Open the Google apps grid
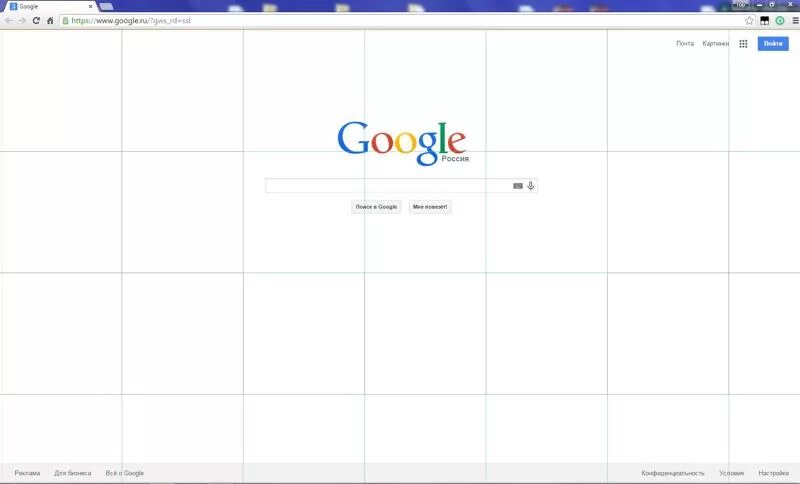The image size is (800, 484). 743,44
